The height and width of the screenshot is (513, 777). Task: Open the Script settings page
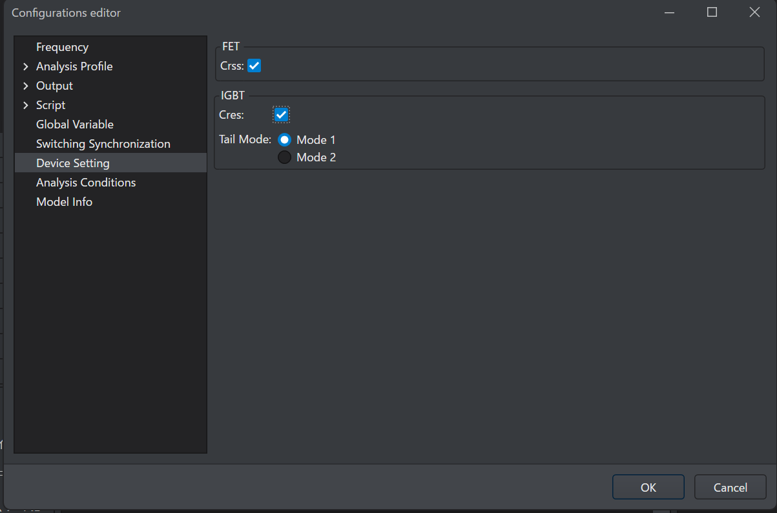click(51, 105)
